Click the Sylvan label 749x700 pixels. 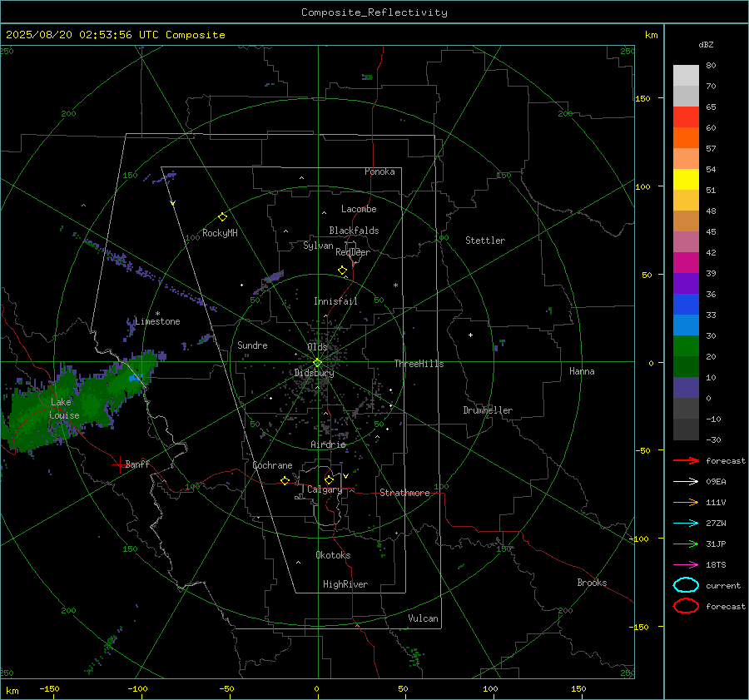pyautogui.click(x=318, y=246)
